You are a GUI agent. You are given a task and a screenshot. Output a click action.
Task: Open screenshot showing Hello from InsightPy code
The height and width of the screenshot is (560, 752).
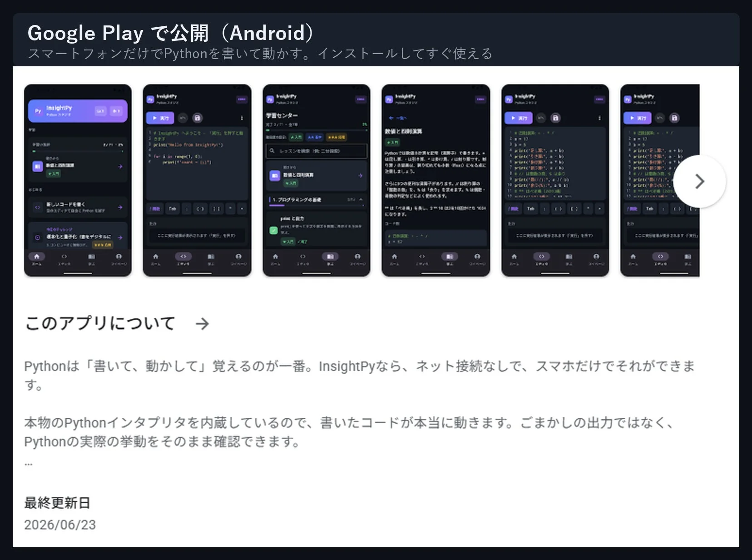pyautogui.click(x=197, y=180)
